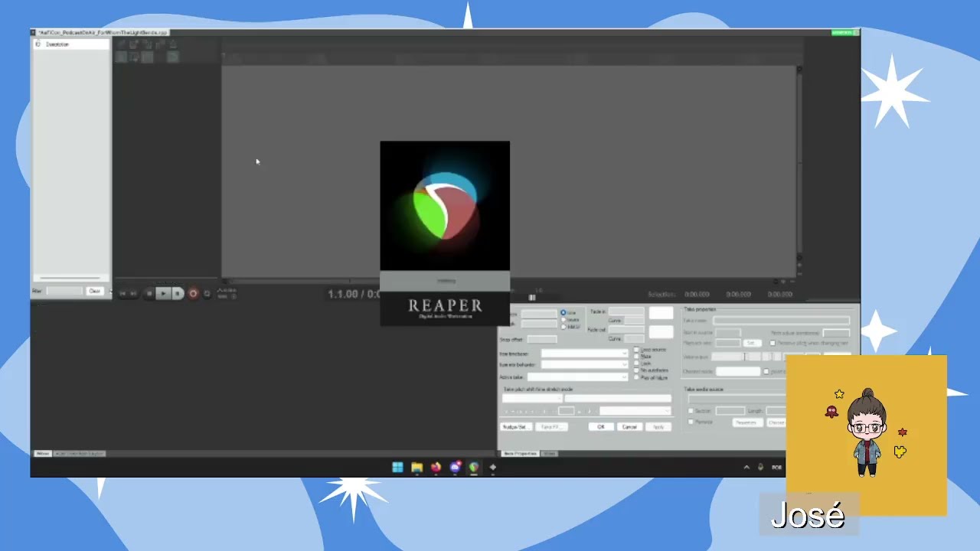980x551 pixels.
Task: Click the microphone icon in system tray
Action: point(760,467)
